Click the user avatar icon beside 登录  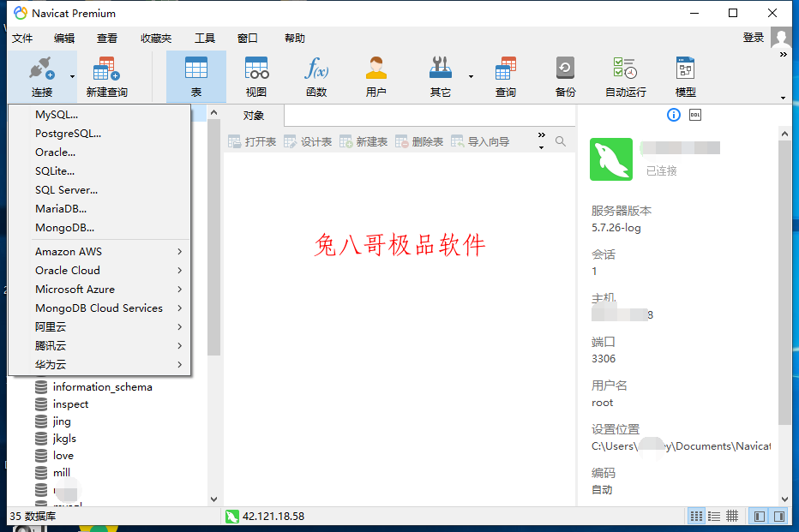tap(781, 37)
